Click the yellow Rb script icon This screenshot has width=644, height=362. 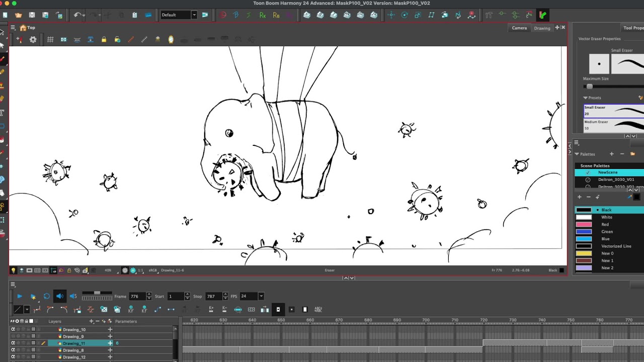coord(276,15)
